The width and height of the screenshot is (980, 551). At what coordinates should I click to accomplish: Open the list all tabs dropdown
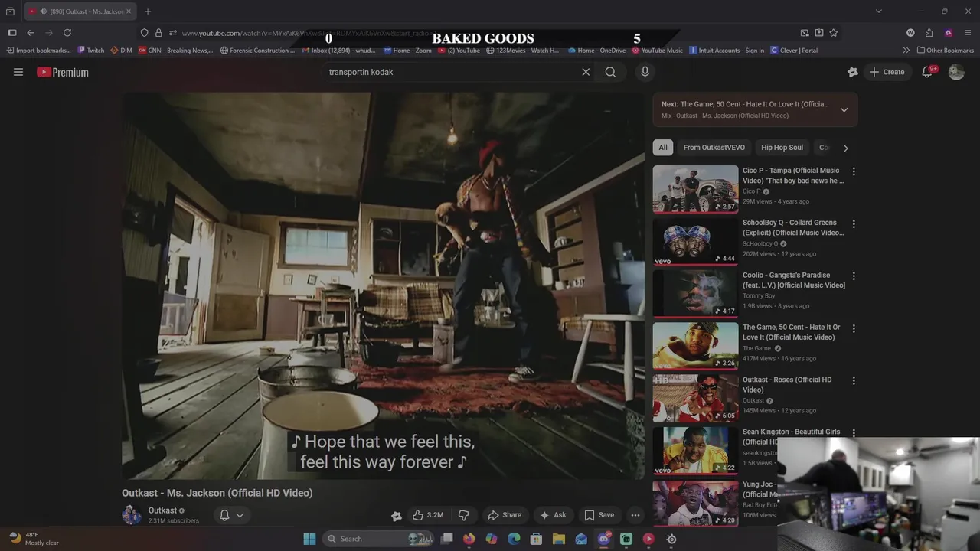coord(878,11)
